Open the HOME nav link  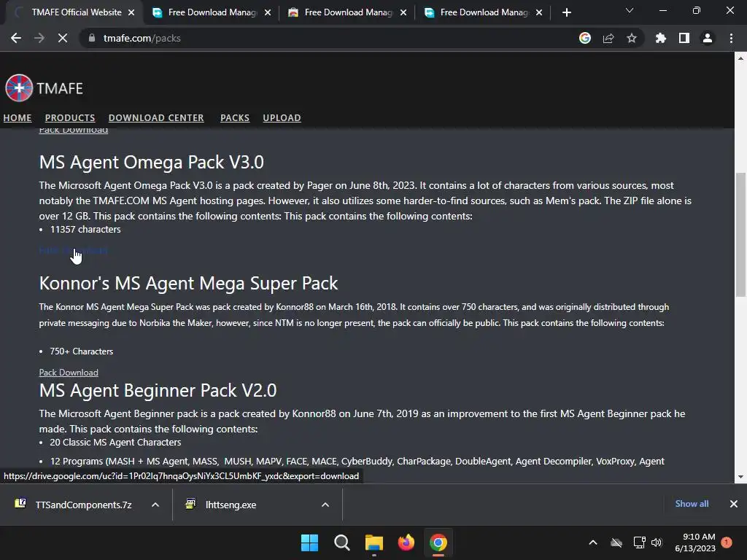tap(18, 117)
